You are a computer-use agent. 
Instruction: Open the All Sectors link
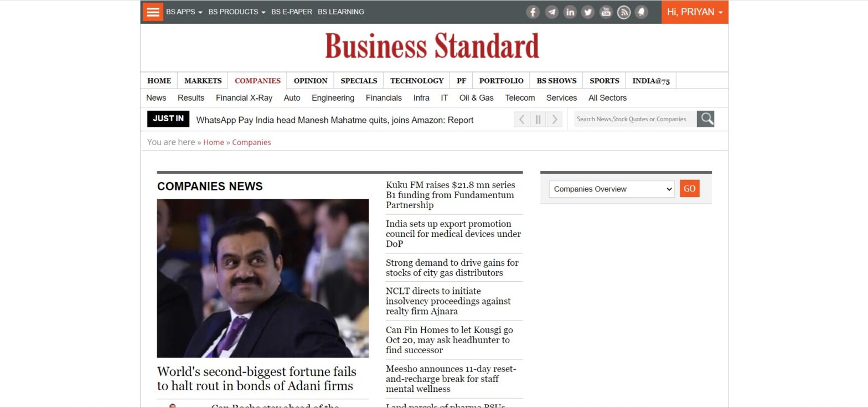tap(607, 98)
